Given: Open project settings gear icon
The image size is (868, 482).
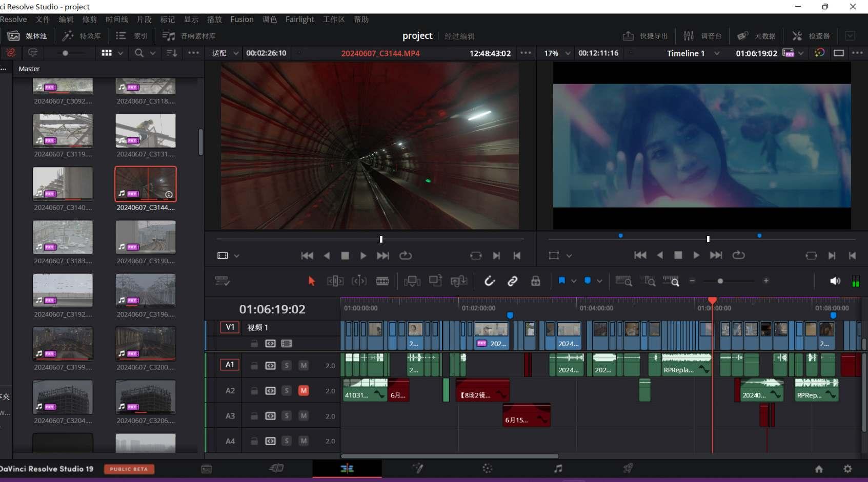Looking at the screenshot, I should tap(847, 469).
